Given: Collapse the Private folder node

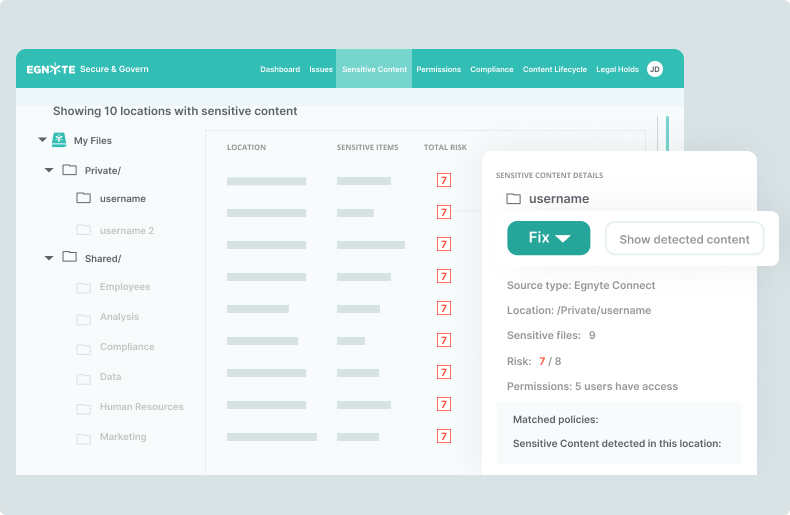Looking at the screenshot, I should click(49, 171).
